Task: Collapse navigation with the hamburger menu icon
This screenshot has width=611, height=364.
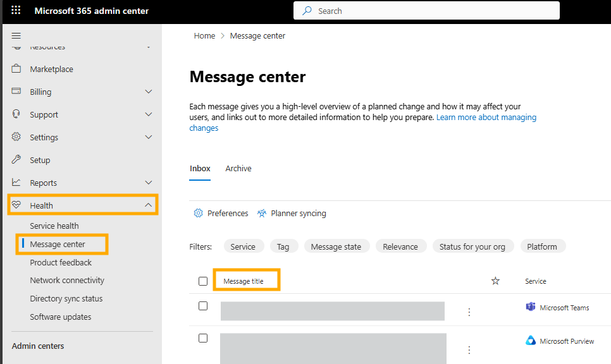Action: tap(16, 36)
